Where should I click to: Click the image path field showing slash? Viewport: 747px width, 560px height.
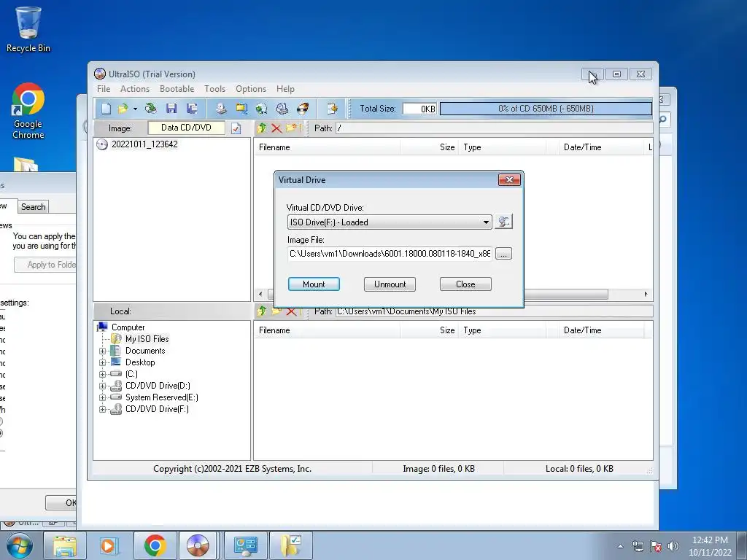coord(494,128)
